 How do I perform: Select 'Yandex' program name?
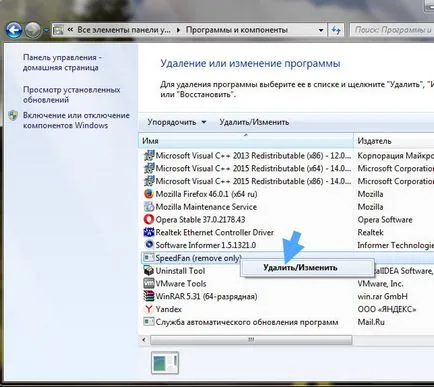pos(169,309)
